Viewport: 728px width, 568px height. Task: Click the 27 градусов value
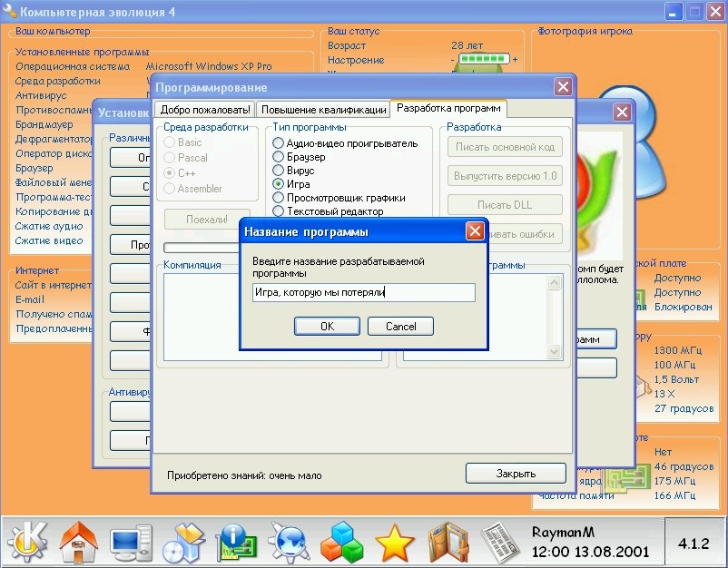684,409
